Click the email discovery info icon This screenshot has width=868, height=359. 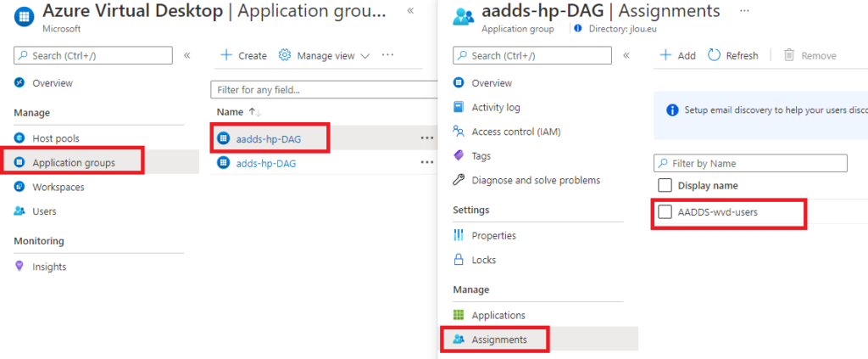(x=672, y=109)
